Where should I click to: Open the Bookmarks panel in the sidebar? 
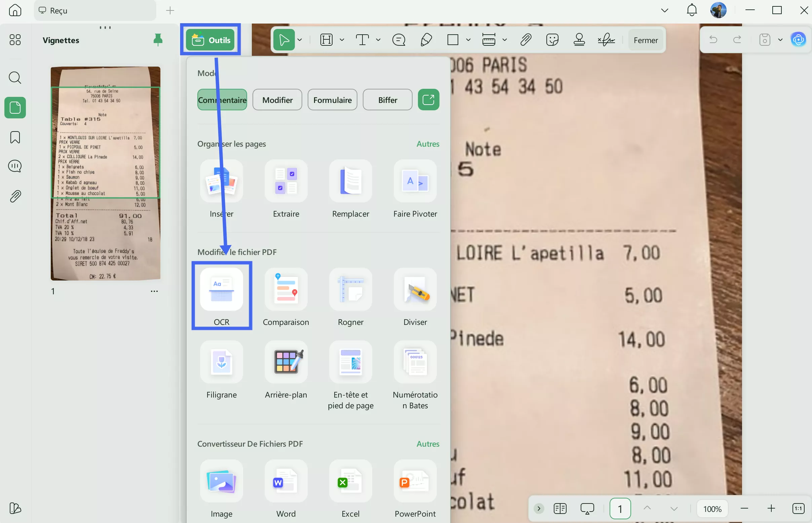[x=14, y=137]
